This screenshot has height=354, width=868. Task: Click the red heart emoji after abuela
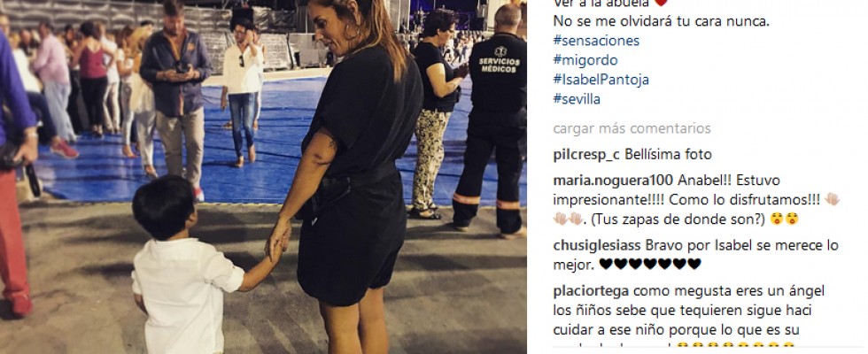(x=661, y=3)
